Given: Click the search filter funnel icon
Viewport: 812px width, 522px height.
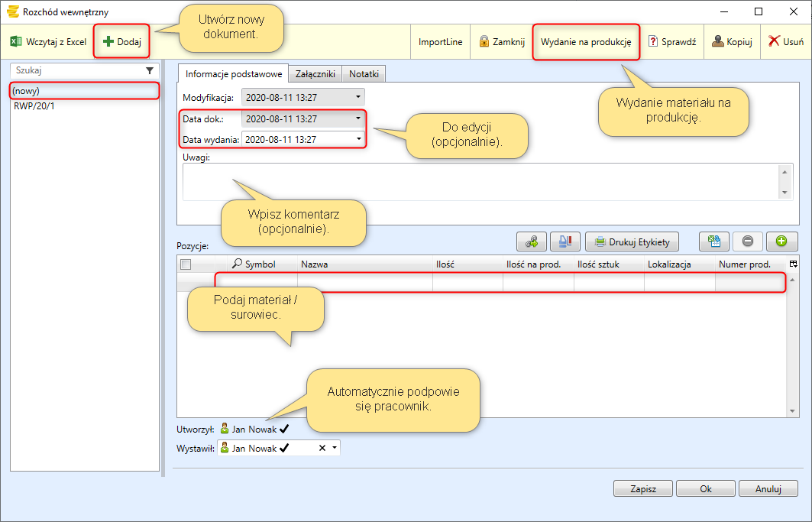Looking at the screenshot, I should 150,70.
